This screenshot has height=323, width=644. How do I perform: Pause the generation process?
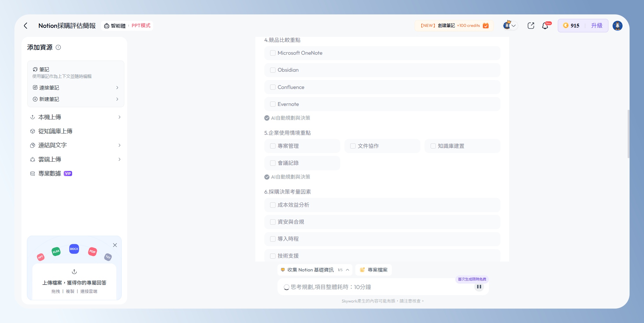[x=479, y=287]
